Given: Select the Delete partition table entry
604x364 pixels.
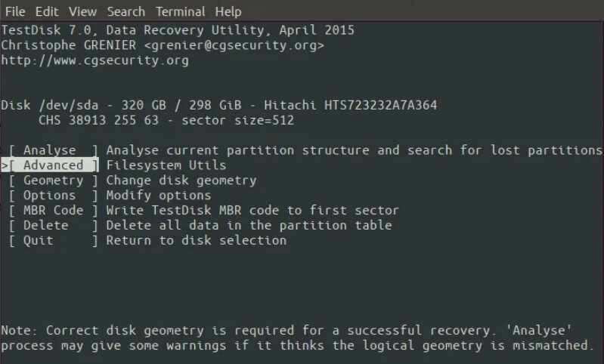Looking at the screenshot, I should [53, 225].
